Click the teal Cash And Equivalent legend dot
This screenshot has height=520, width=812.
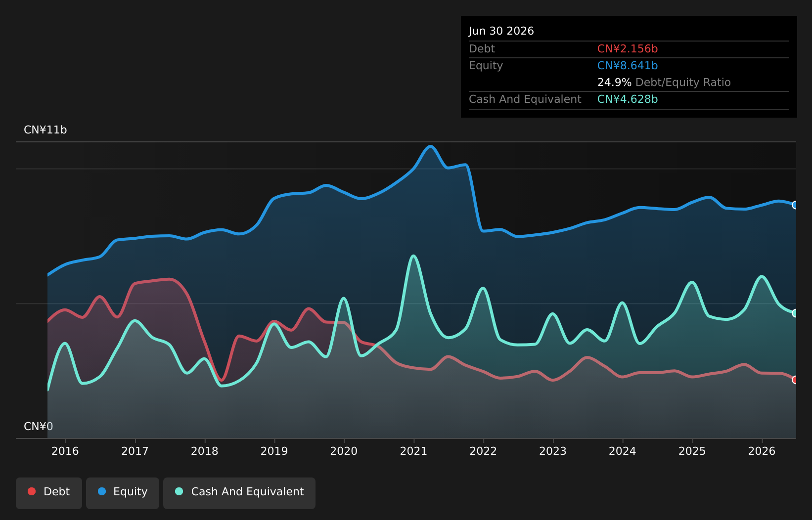pos(179,491)
